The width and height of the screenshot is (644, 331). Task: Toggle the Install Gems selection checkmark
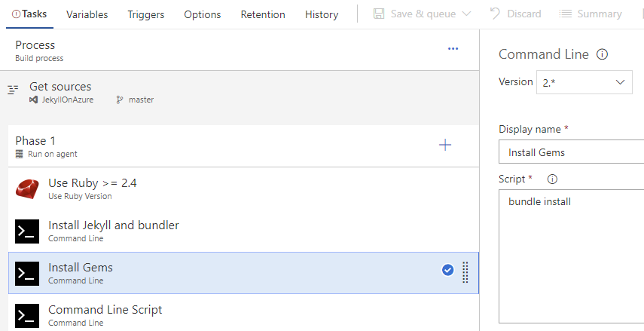point(447,270)
